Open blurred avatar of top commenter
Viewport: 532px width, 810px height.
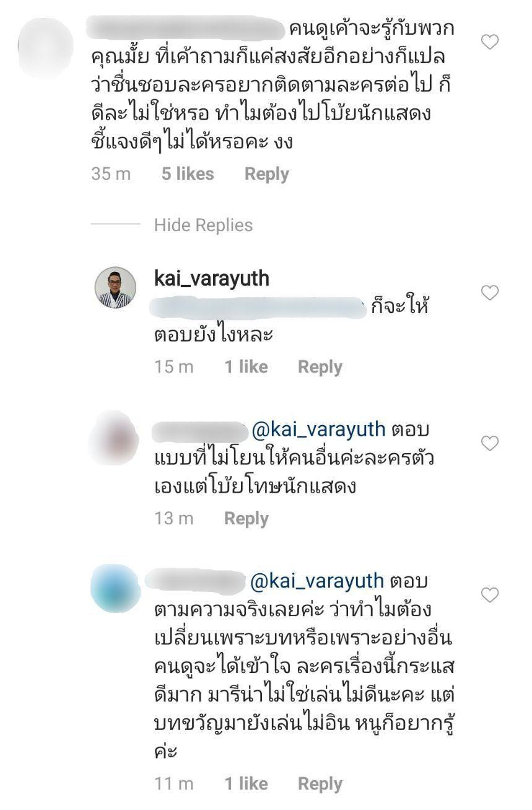tap(46, 47)
